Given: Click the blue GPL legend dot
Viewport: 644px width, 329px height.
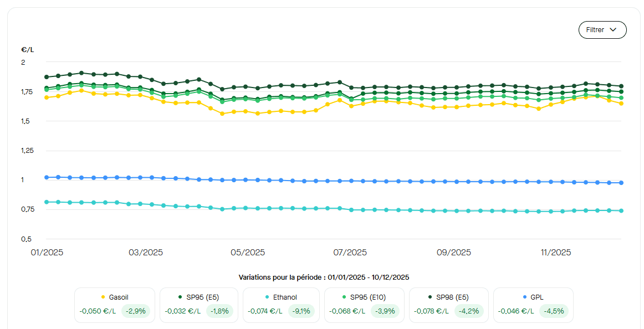Looking at the screenshot, I should [x=524, y=297].
